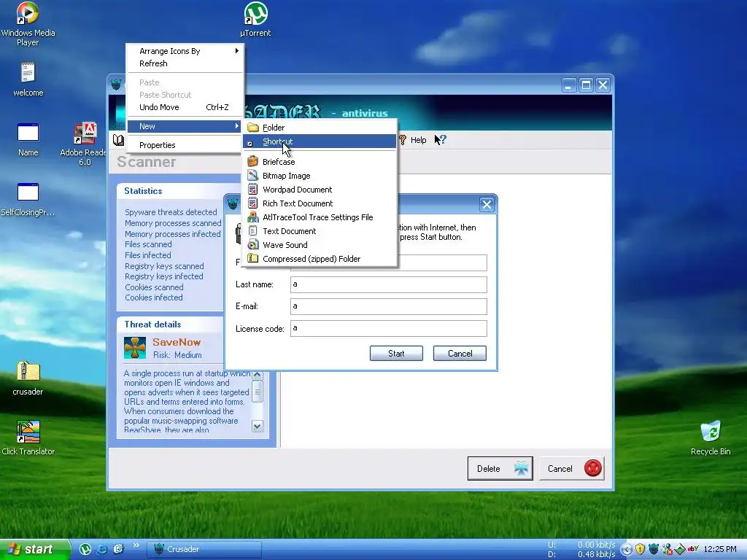Click the green diamond tray icon

[680, 549]
